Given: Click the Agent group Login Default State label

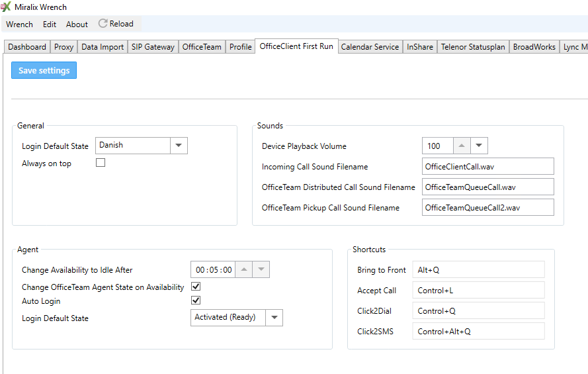Looking at the screenshot, I should 55,318.
